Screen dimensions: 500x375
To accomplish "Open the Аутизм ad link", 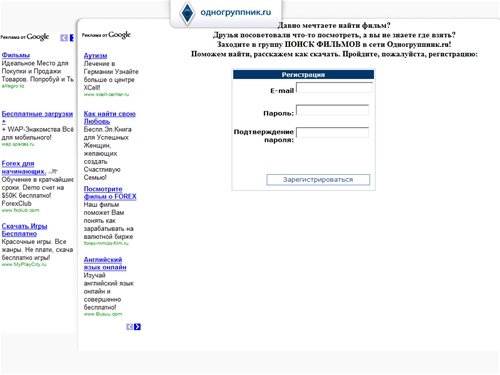I will click(95, 56).
